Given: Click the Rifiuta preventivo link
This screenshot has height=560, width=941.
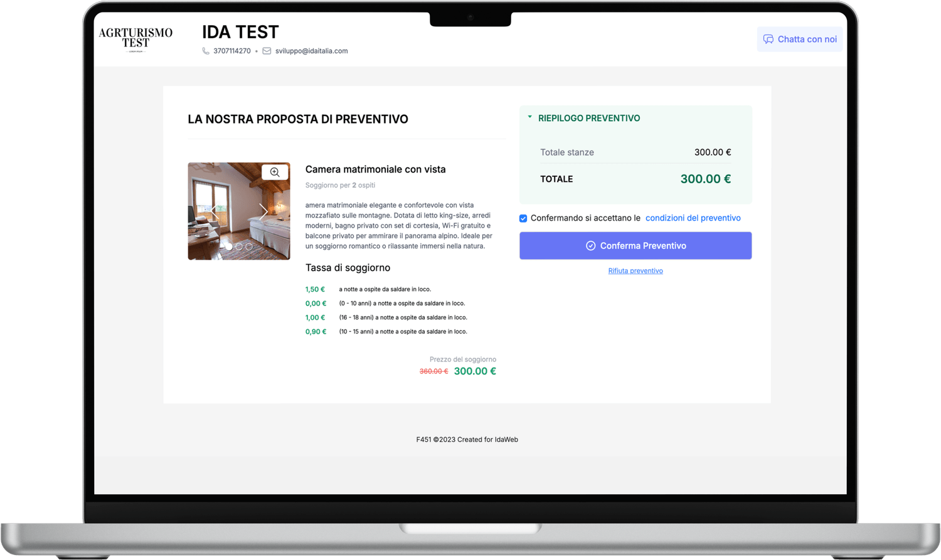Looking at the screenshot, I should point(635,271).
